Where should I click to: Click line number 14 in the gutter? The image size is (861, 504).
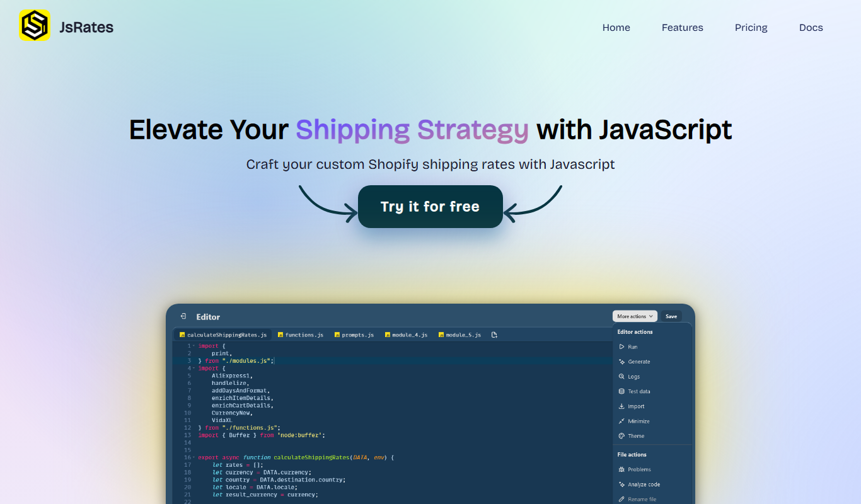tap(187, 443)
